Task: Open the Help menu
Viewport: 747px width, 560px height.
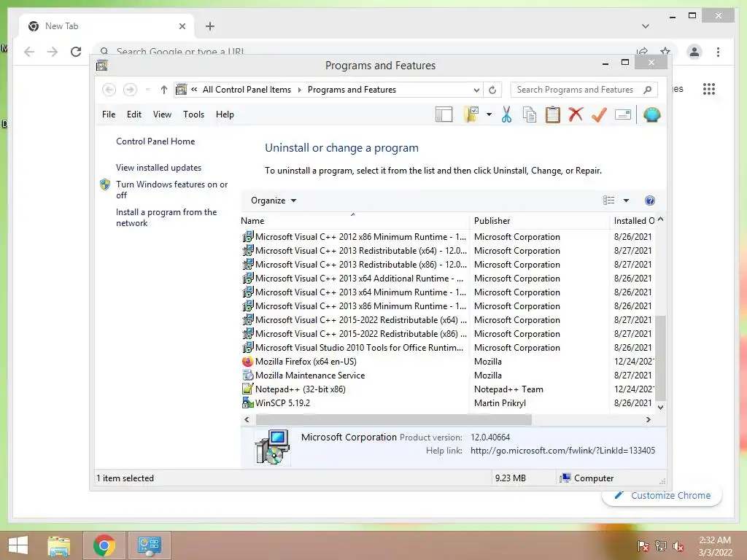Action: coord(225,114)
